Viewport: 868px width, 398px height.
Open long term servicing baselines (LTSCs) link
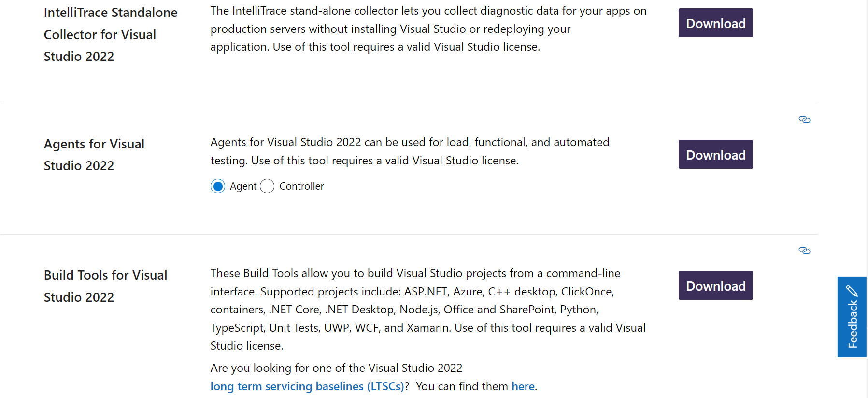(x=307, y=386)
